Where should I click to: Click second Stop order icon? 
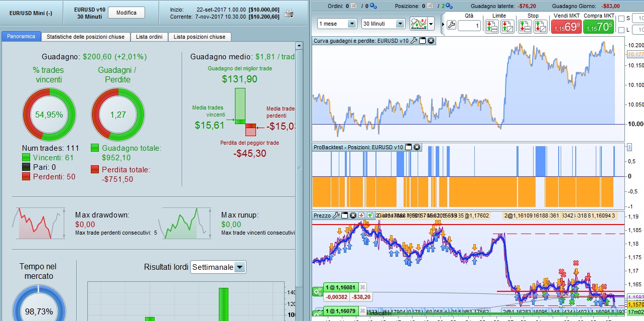coord(540,26)
